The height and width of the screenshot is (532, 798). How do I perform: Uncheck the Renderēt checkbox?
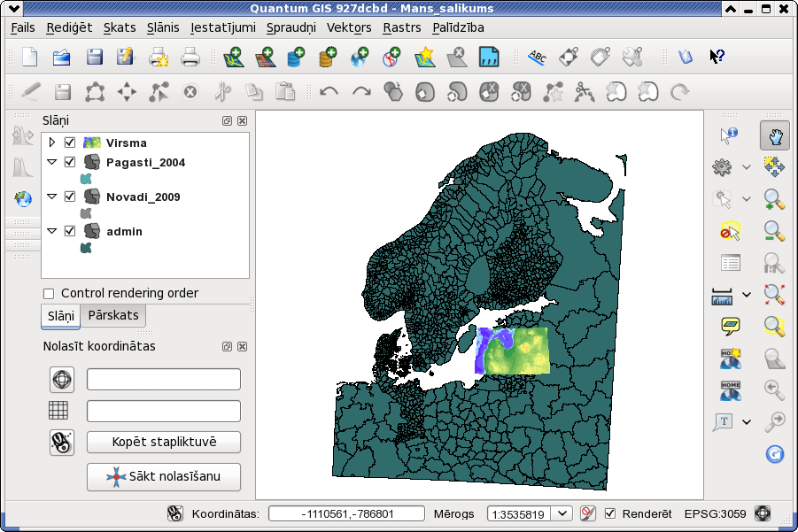coord(609,513)
